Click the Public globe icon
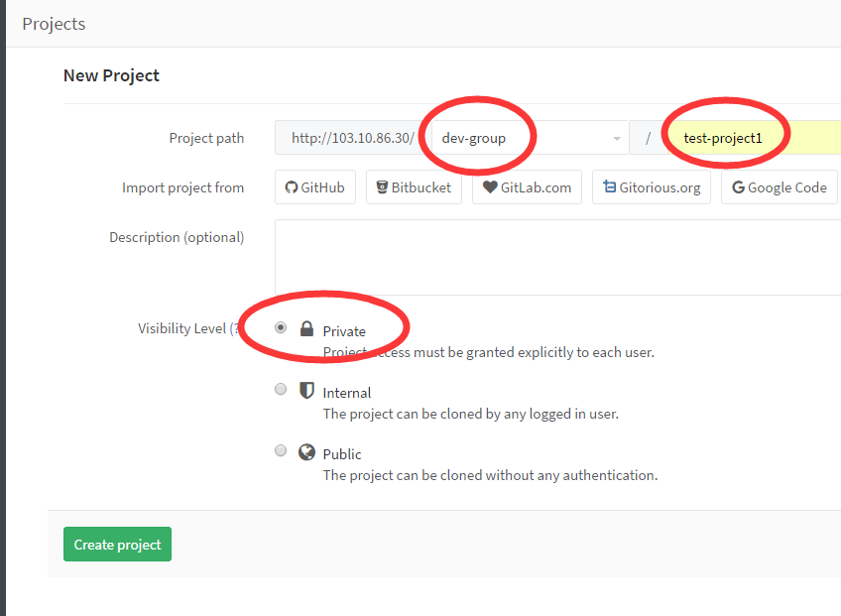 coord(306,452)
